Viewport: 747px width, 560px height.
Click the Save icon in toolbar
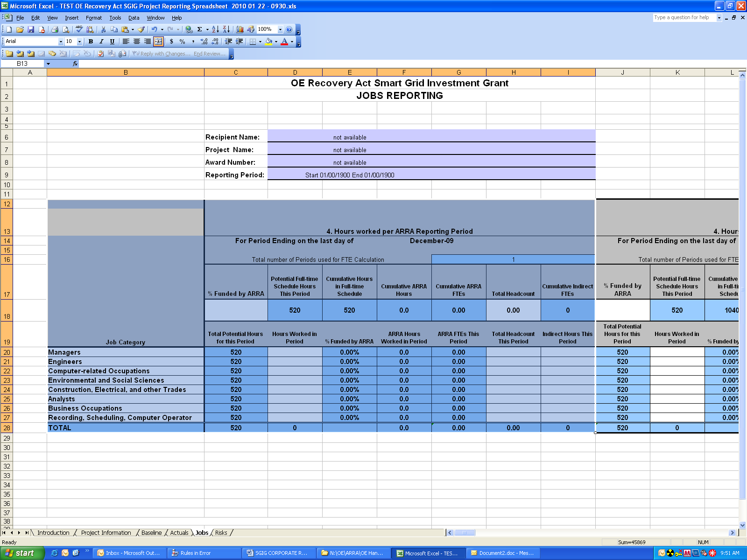coord(31,29)
